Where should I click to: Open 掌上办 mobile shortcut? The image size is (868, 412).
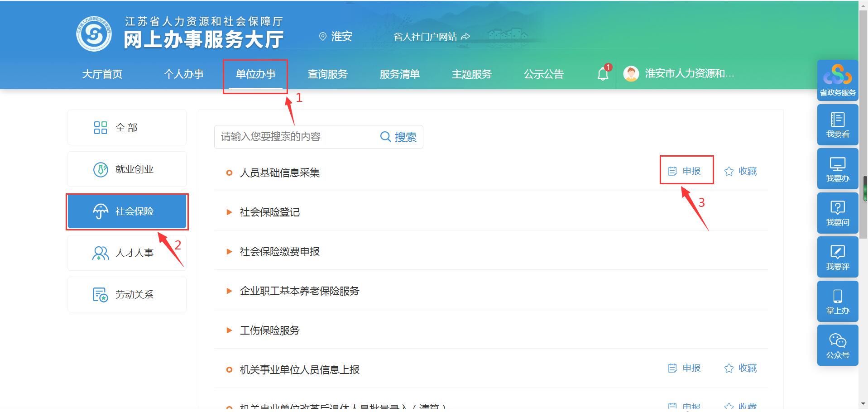(x=837, y=301)
